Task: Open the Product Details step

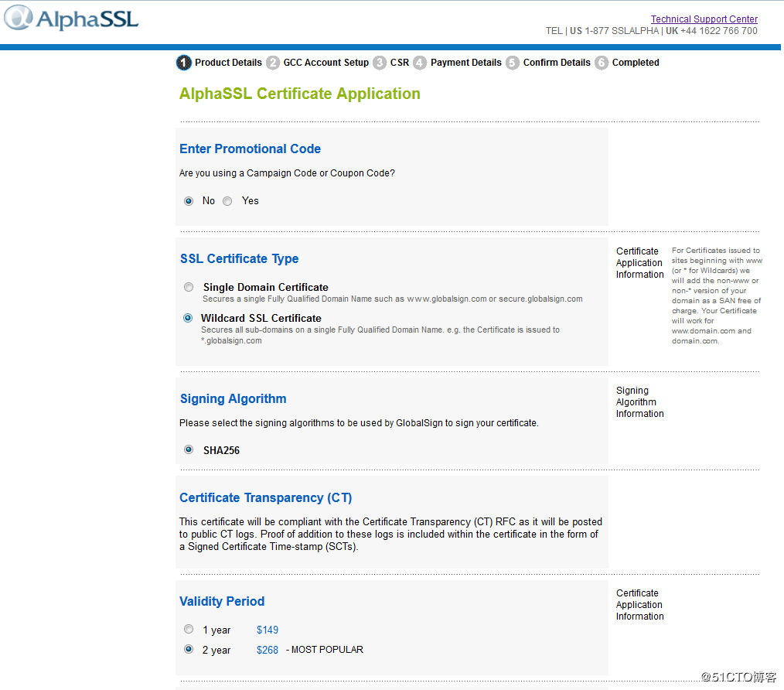Action: [x=228, y=63]
